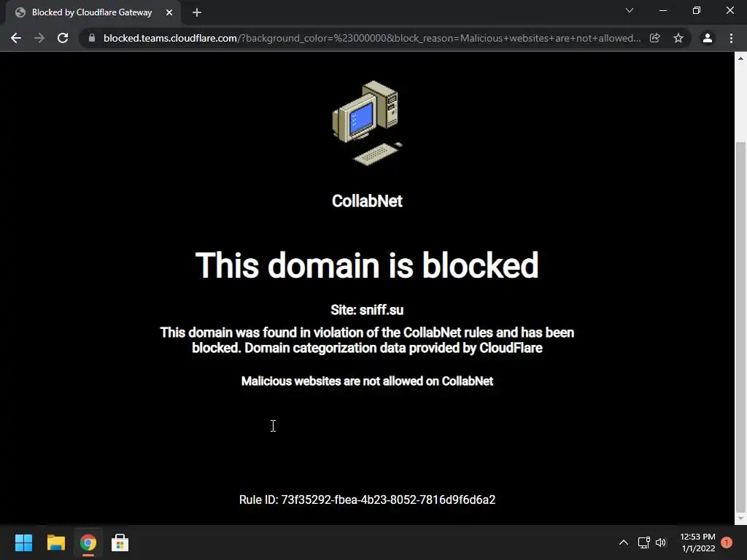Click the page's vertical scrollbar thumb
This screenshot has height=560, width=747.
[x=740, y=326]
